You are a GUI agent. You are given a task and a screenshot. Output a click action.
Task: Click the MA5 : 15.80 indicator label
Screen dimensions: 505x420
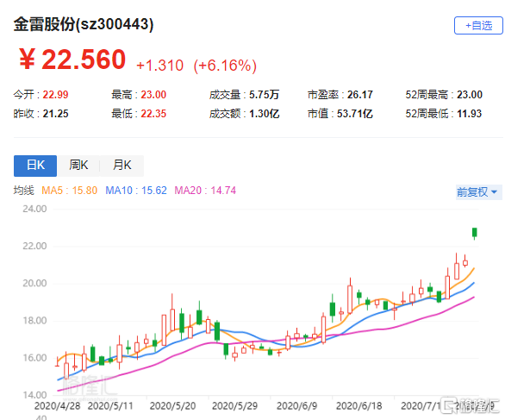[69, 191]
